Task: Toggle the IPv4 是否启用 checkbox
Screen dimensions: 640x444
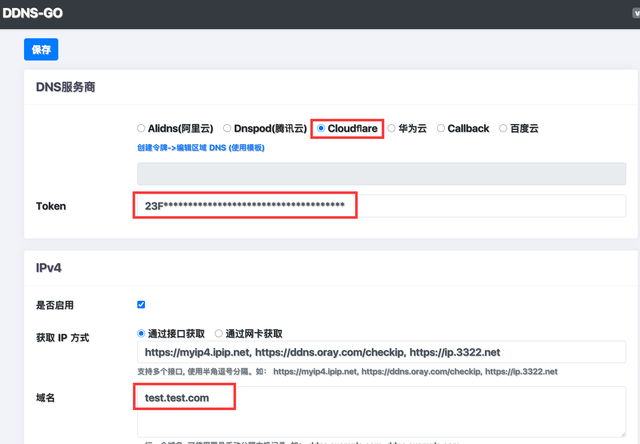Action: 141,305
